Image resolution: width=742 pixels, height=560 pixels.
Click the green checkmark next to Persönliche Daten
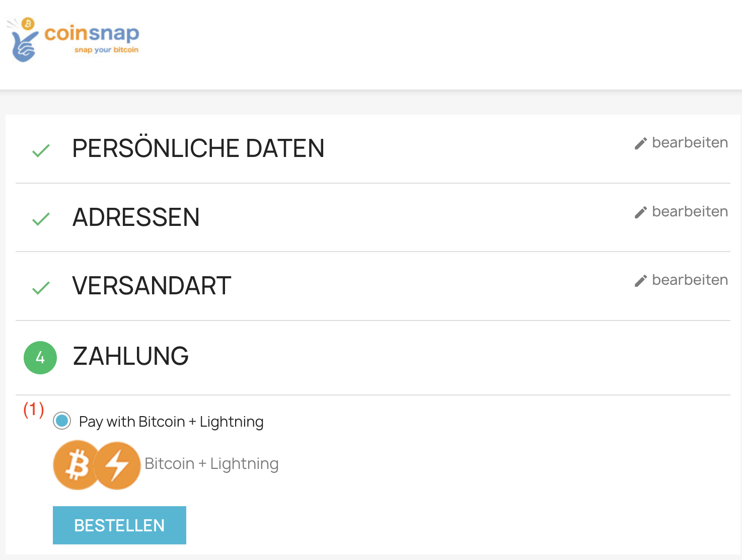(x=41, y=150)
